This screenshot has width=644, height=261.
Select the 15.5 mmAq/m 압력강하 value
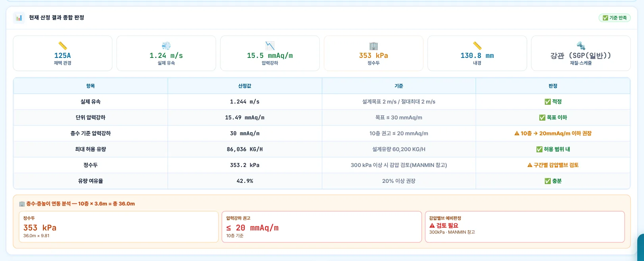point(270,56)
